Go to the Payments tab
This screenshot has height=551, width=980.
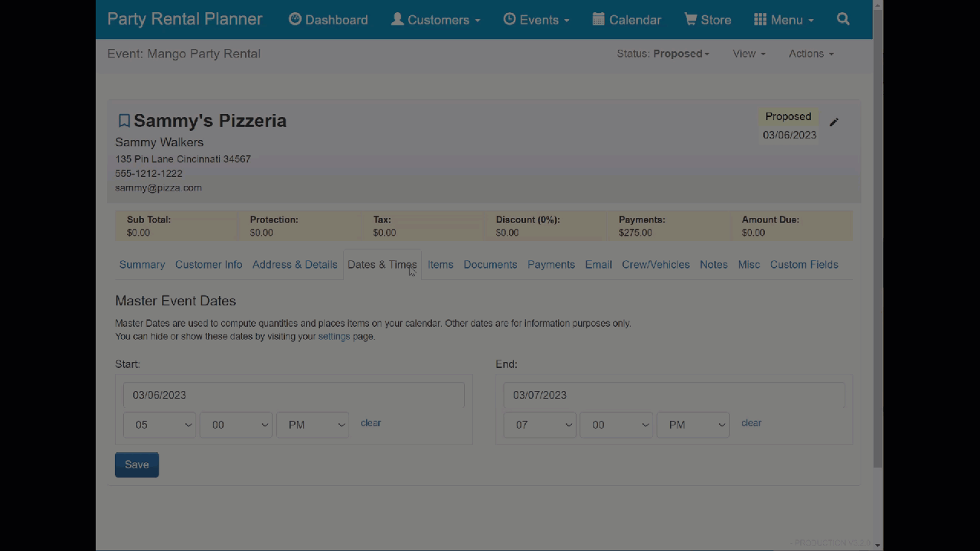pyautogui.click(x=551, y=265)
